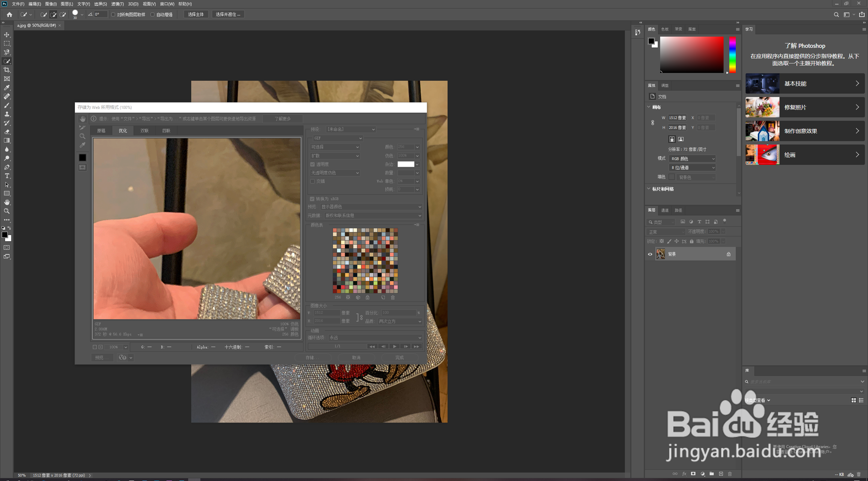
Task: Open the 修复照片 tutorial card
Action: click(805, 107)
